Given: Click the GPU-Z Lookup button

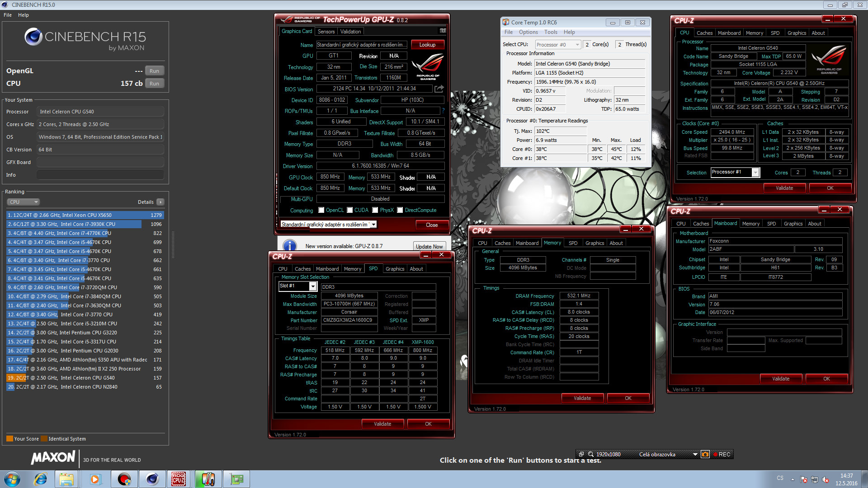Looking at the screenshot, I should (x=427, y=45).
